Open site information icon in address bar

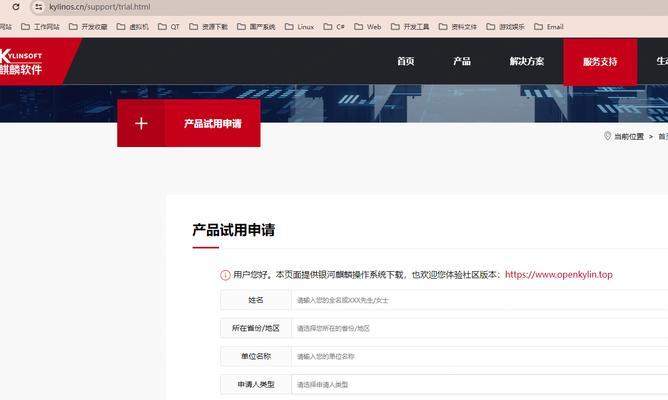[x=38, y=7]
